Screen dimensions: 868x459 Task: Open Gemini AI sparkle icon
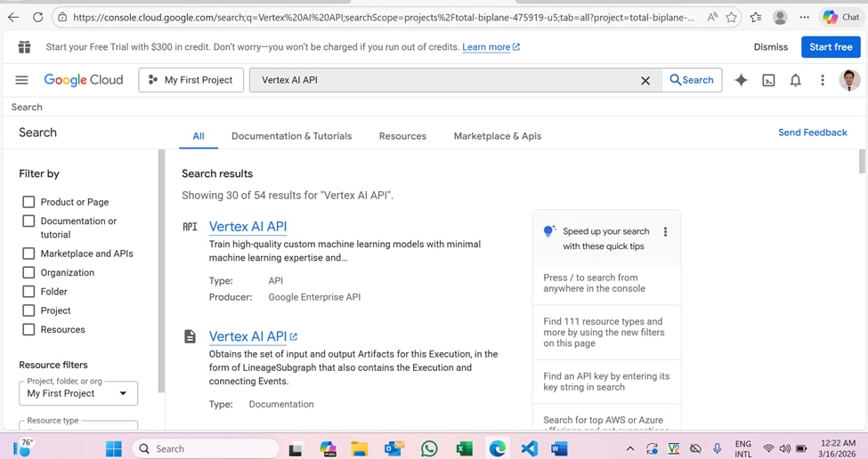[741, 80]
